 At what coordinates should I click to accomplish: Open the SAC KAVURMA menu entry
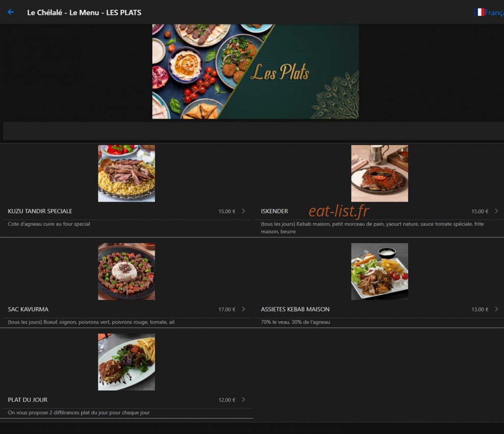pos(28,309)
